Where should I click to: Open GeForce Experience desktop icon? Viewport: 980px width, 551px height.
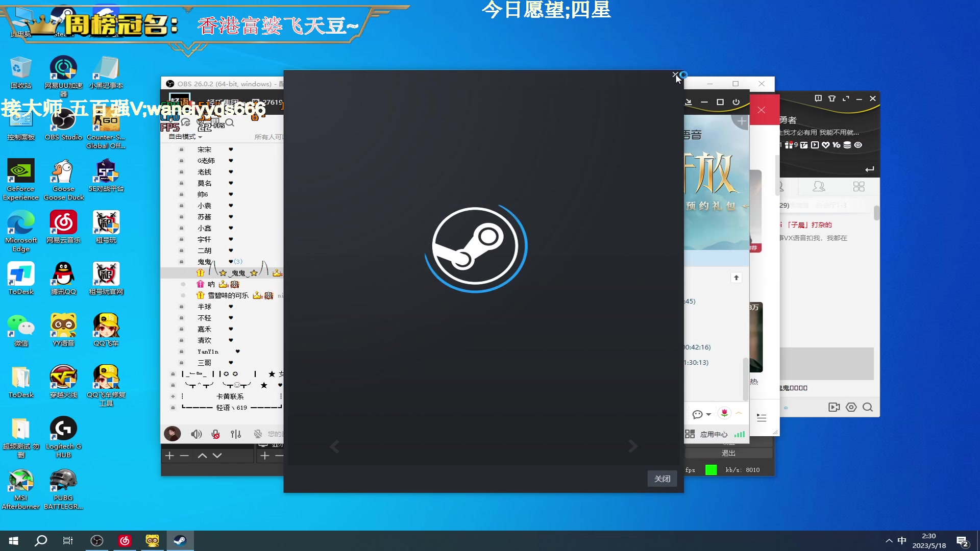coord(20,179)
